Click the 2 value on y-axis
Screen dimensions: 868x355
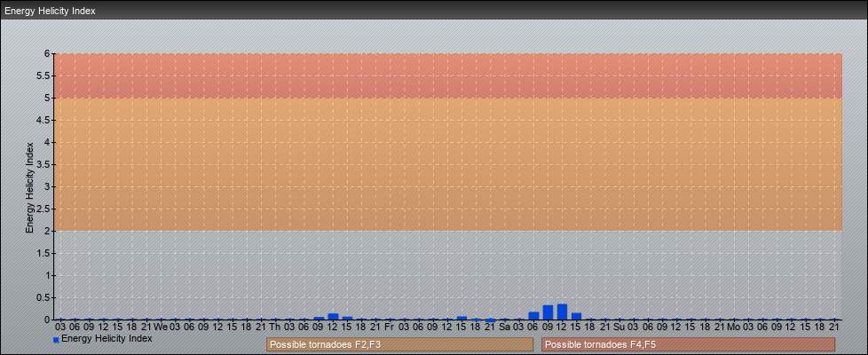tap(48, 231)
